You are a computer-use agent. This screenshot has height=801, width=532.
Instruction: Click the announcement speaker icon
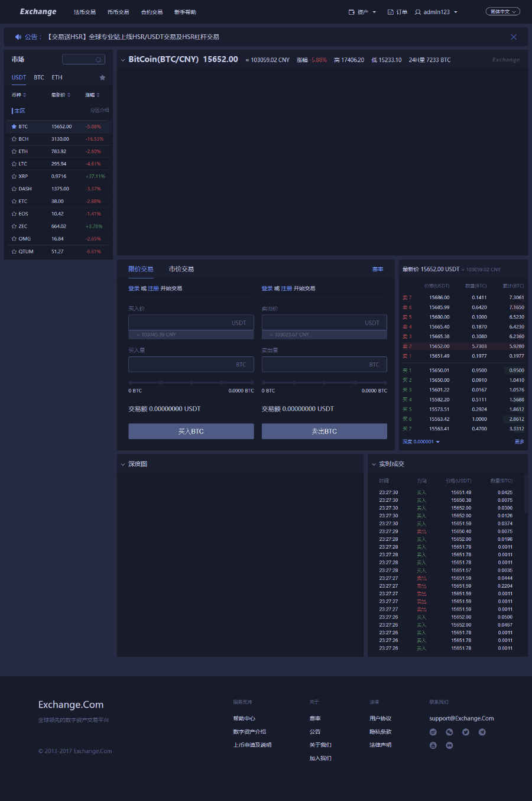[18, 37]
